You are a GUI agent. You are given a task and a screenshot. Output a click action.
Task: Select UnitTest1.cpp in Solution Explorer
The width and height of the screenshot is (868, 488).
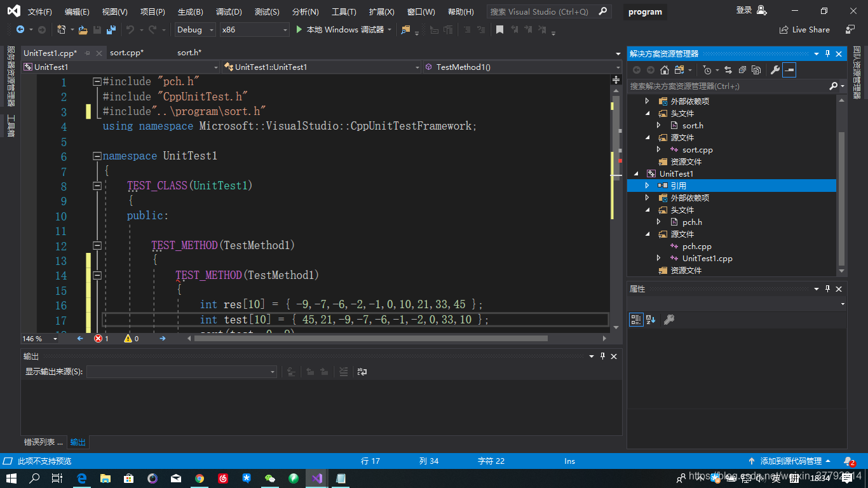click(x=707, y=259)
